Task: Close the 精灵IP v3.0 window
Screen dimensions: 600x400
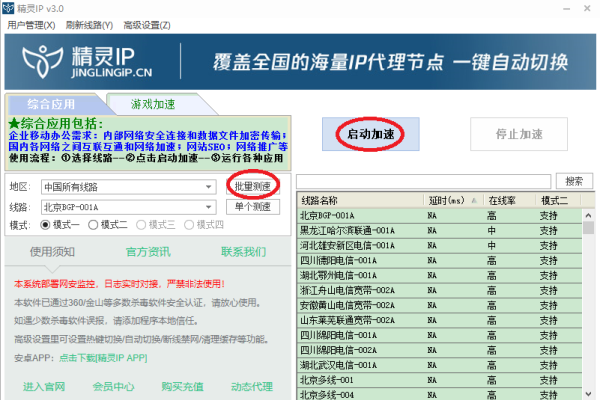Action: (587, 8)
